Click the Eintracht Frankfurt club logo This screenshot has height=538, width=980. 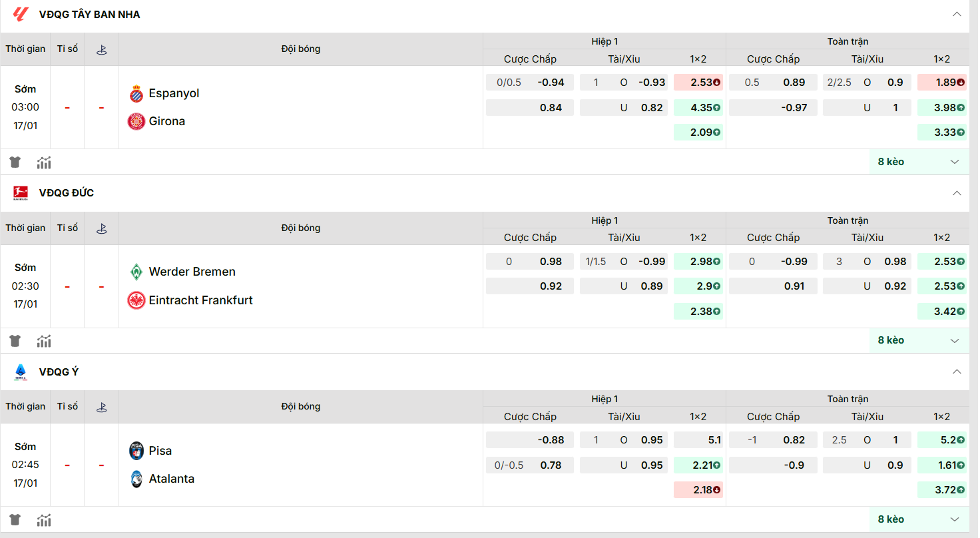point(136,300)
